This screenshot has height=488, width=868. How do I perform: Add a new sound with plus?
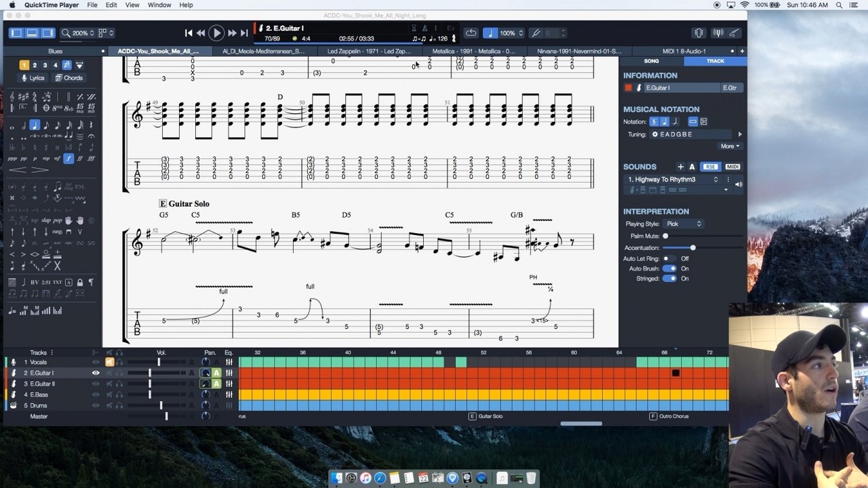point(680,167)
